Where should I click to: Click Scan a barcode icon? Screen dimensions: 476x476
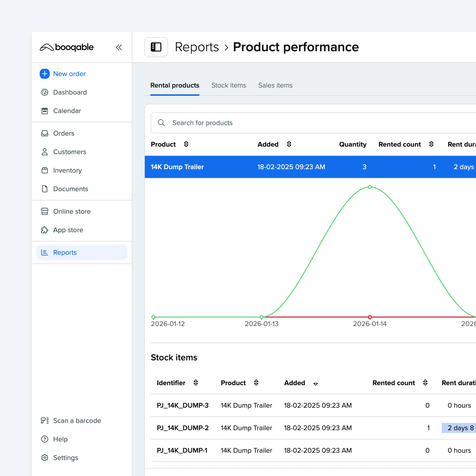(45, 420)
